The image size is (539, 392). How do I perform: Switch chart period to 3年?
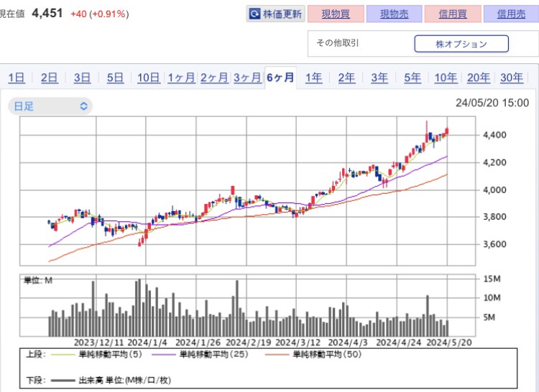click(379, 78)
